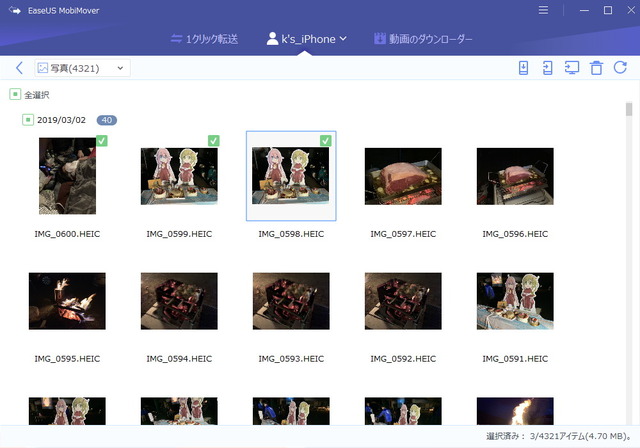
Task: Select the IMG_0596.HEIC thumbnail
Action: [515, 176]
